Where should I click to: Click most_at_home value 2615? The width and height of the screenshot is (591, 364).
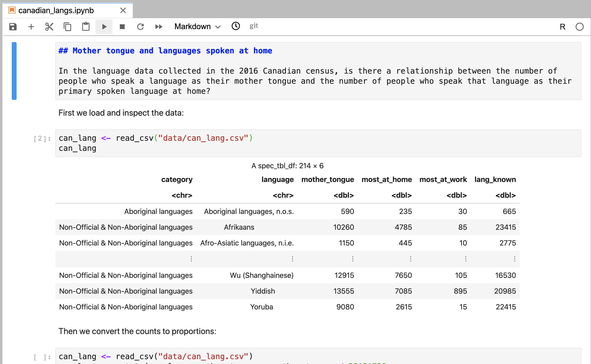coord(404,307)
